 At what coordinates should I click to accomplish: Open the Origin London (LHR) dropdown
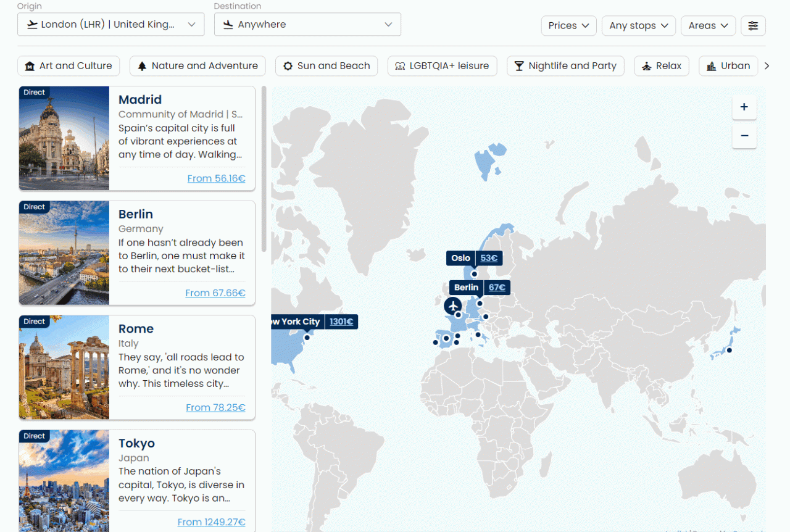click(x=111, y=25)
